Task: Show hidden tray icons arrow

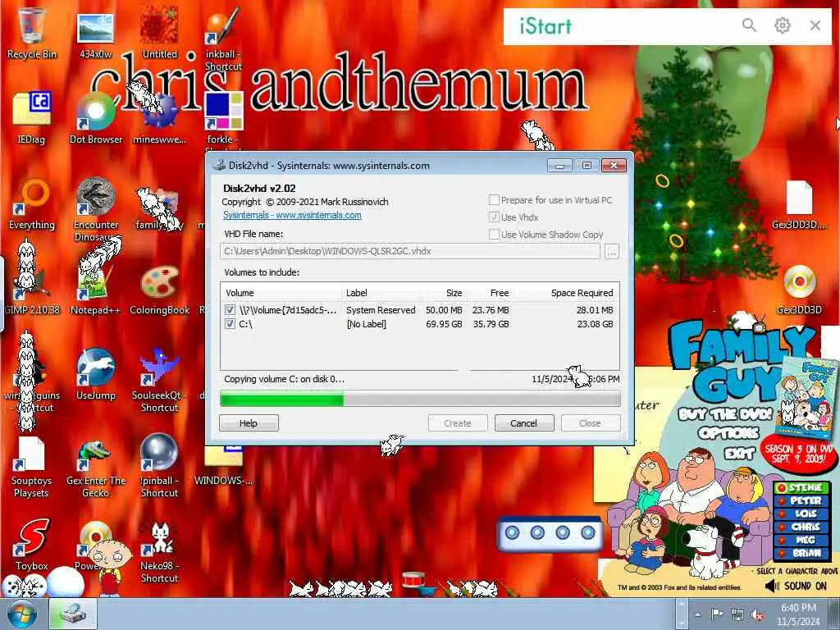Action: [x=697, y=614]
